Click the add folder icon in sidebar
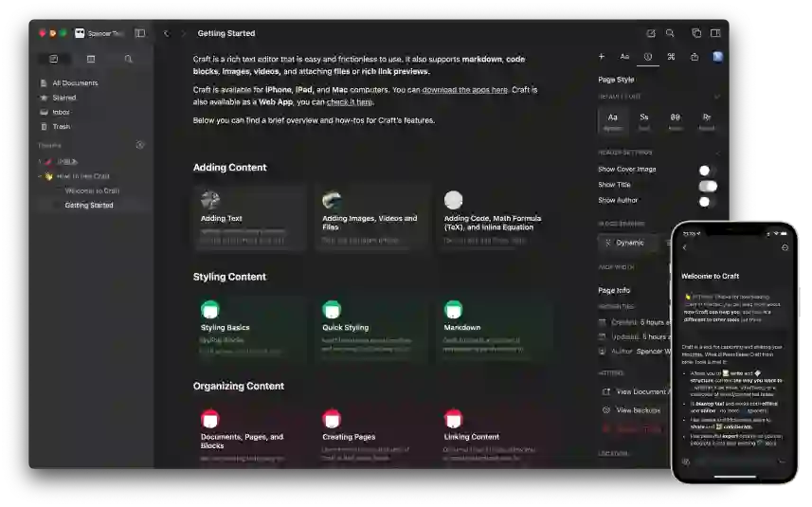This screenshot has height=507, width=812. (x=140, y=145)
